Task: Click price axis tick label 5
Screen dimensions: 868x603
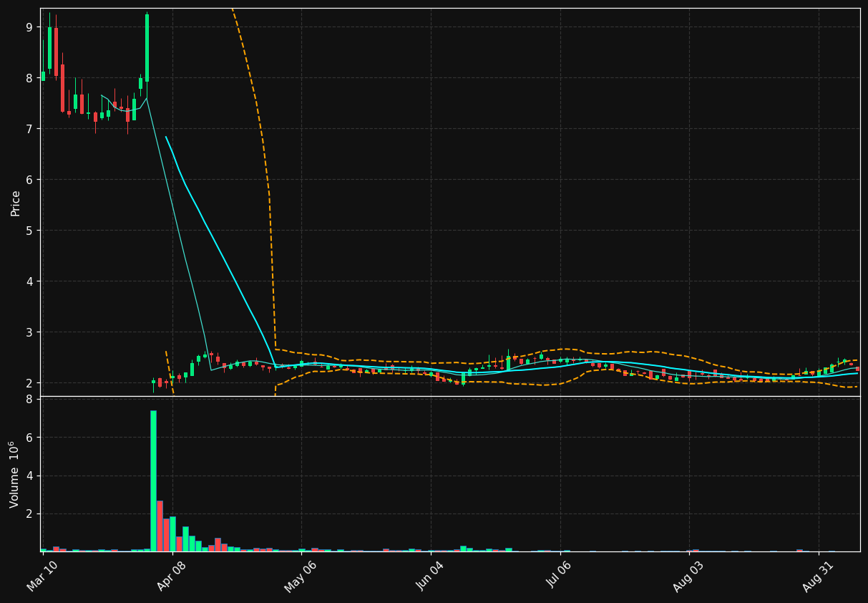Action: (29, 231)
